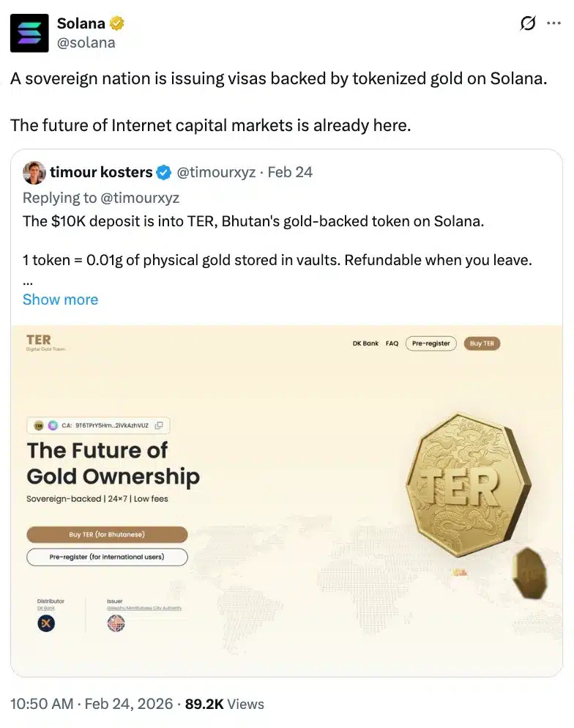This screenshot has height=728, width=574.
Task: Click the blue verified badge beside timour kosters
Action: (x=164, y=173)
